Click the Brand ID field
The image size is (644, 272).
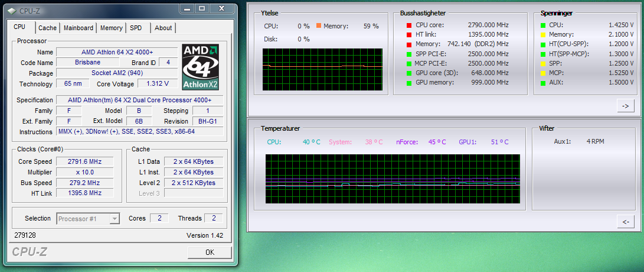click(x=168, y=63)
